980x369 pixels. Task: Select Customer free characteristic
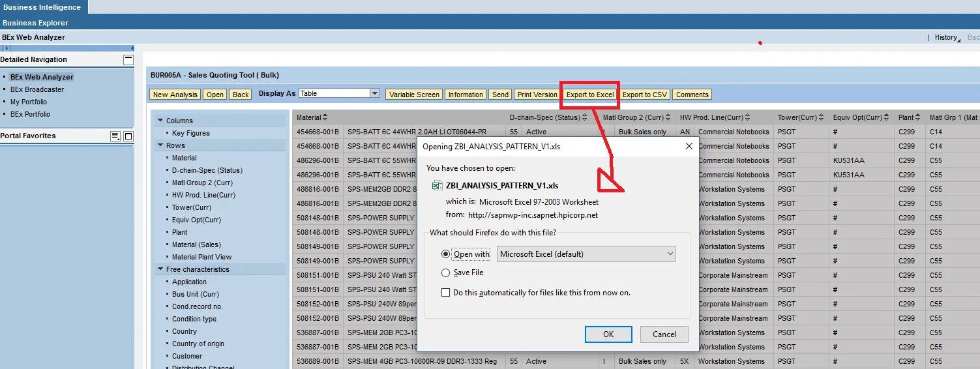coord(187,356)
